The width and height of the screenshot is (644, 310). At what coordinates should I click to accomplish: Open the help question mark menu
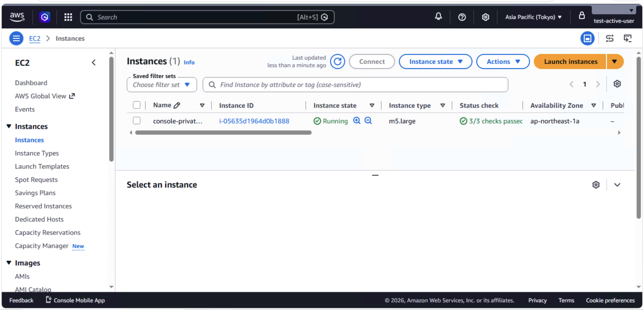(462, 17)
